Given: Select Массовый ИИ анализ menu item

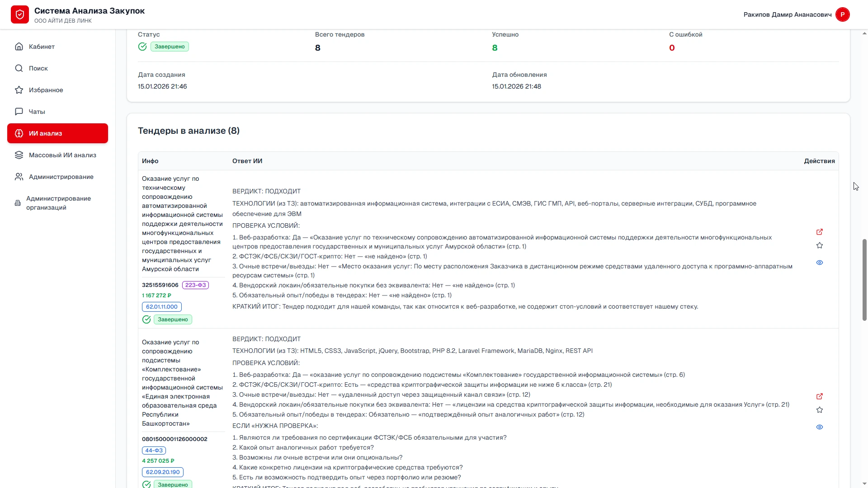Looking at the screenshot, I should tap(62, 155).
